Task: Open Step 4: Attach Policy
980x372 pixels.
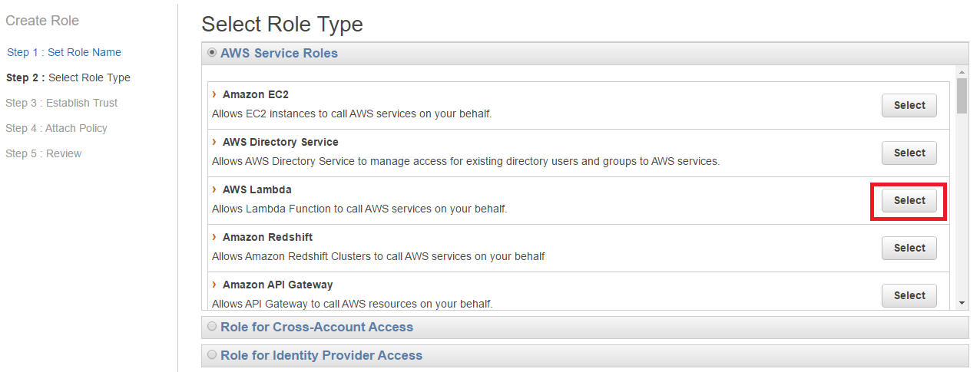Action: click(56, 128)
